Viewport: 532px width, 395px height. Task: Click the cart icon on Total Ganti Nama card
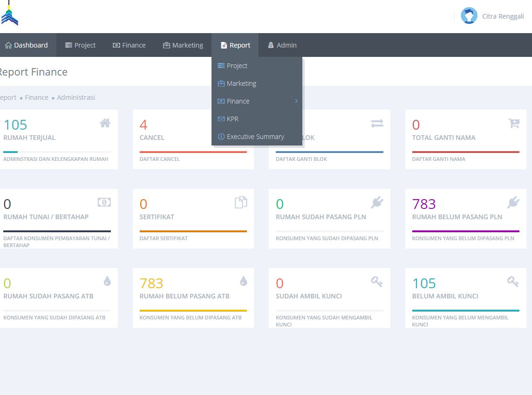coord(513,123)
